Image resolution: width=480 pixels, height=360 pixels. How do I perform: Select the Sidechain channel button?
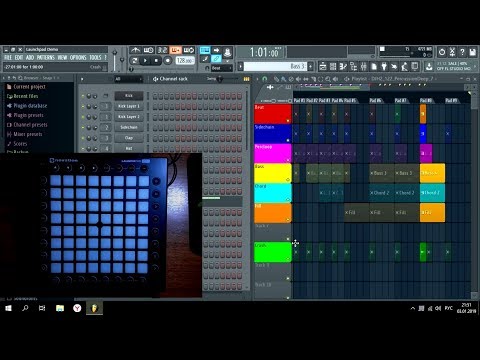point(129,128)
